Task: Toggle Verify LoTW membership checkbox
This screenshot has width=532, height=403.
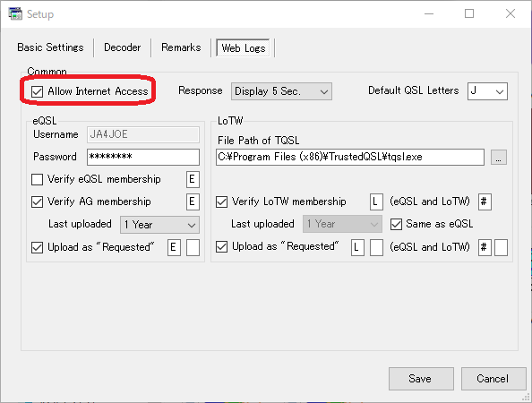Action: (x=221, y=201)
